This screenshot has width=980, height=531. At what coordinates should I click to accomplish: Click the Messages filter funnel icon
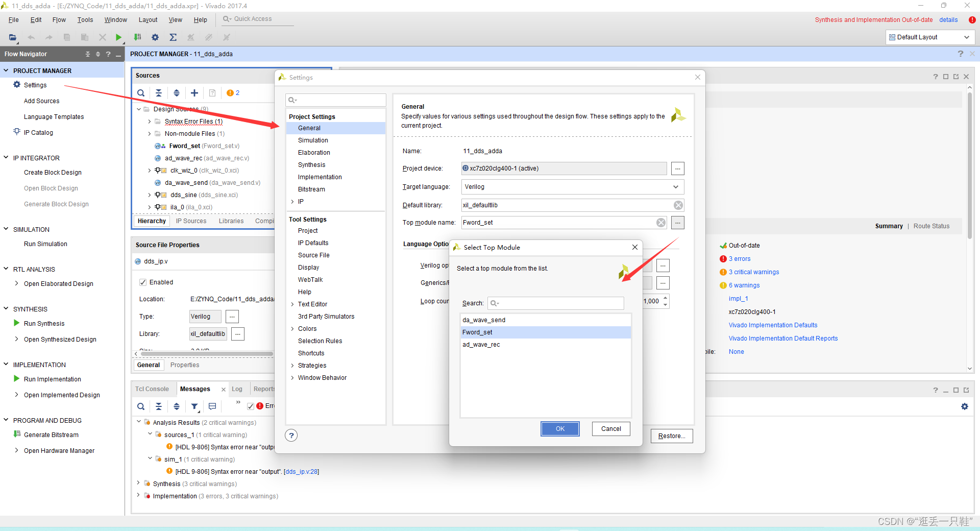pos(194,406)
